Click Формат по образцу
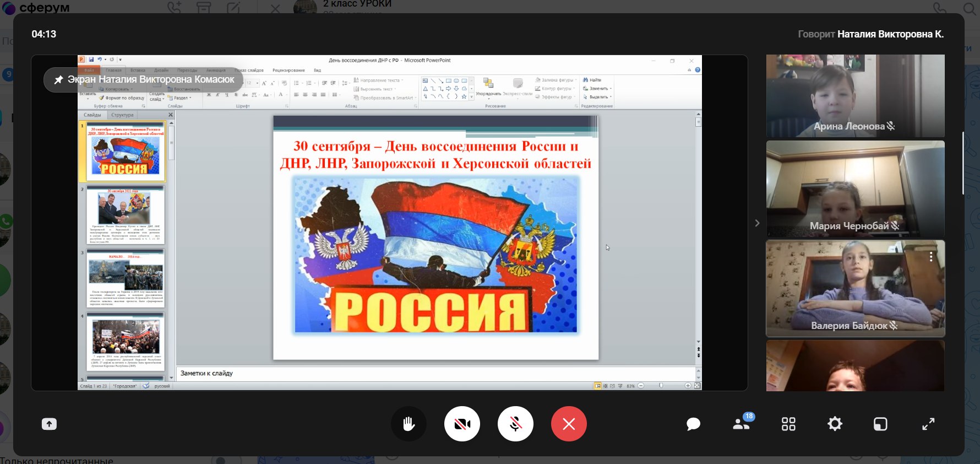The height and width of the screenshot is (464, 980). coord(121,98)
